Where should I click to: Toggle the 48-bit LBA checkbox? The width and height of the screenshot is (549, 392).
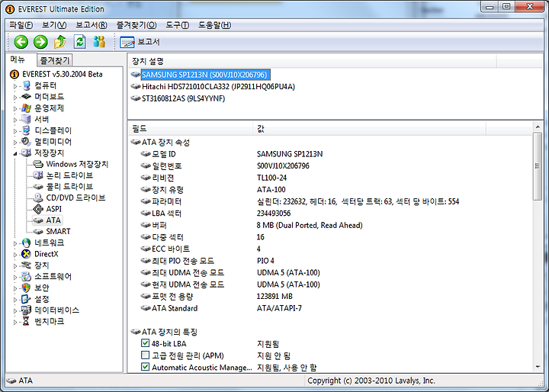click(x=145, y=343)
